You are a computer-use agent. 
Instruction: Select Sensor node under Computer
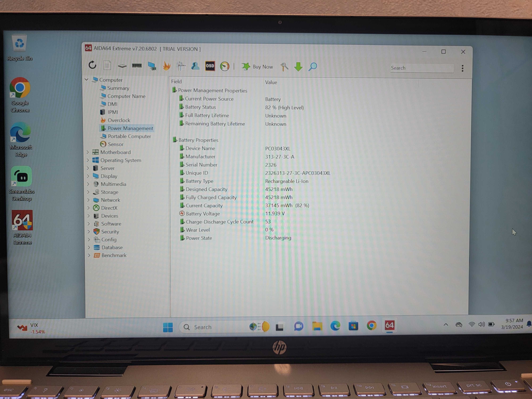coord(116,144)
